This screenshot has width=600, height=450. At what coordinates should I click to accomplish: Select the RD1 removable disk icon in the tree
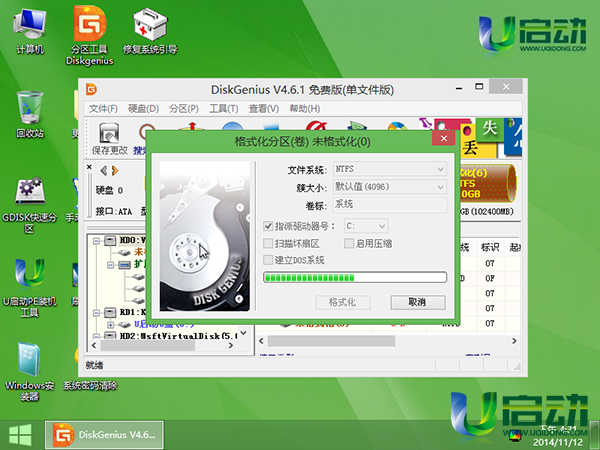[110, 312]
